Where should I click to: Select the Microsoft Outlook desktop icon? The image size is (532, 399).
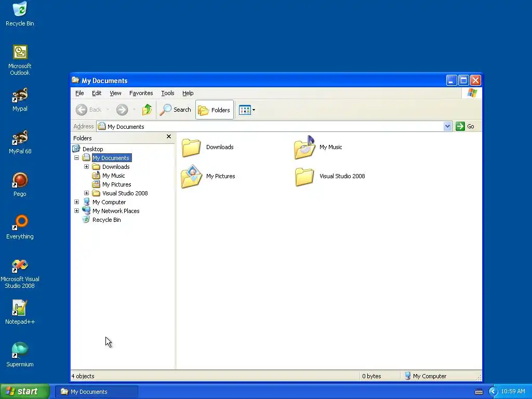(x=20, y=60)
